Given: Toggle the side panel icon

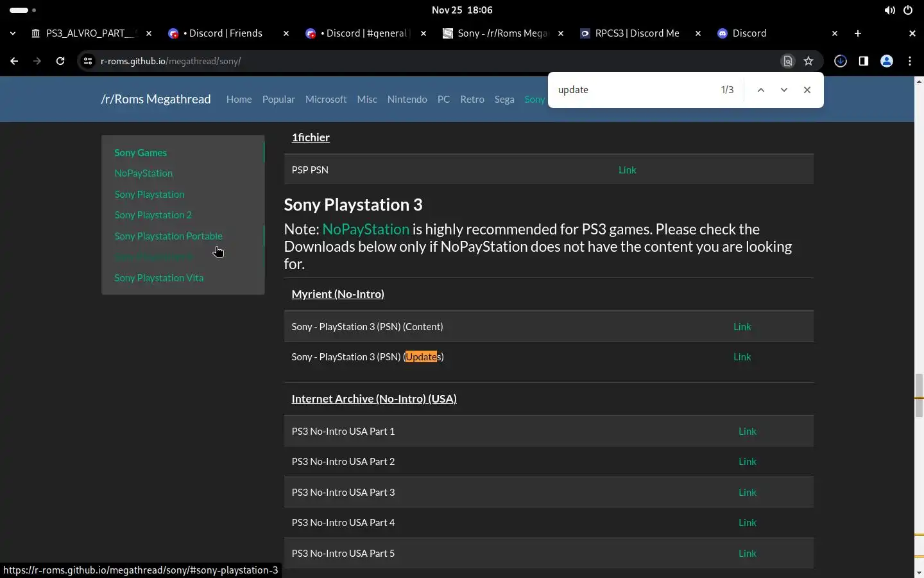Looking at the screenshot, I should point(864,61).
